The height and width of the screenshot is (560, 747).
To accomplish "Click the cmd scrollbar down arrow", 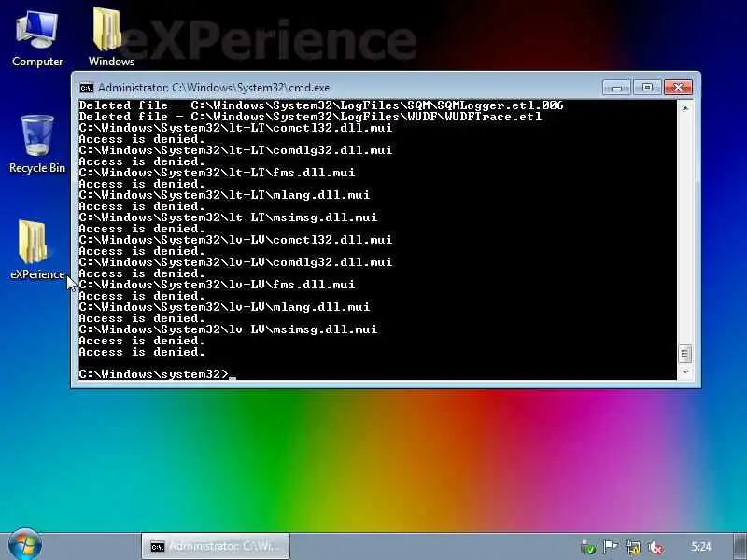I will (685, 371).
